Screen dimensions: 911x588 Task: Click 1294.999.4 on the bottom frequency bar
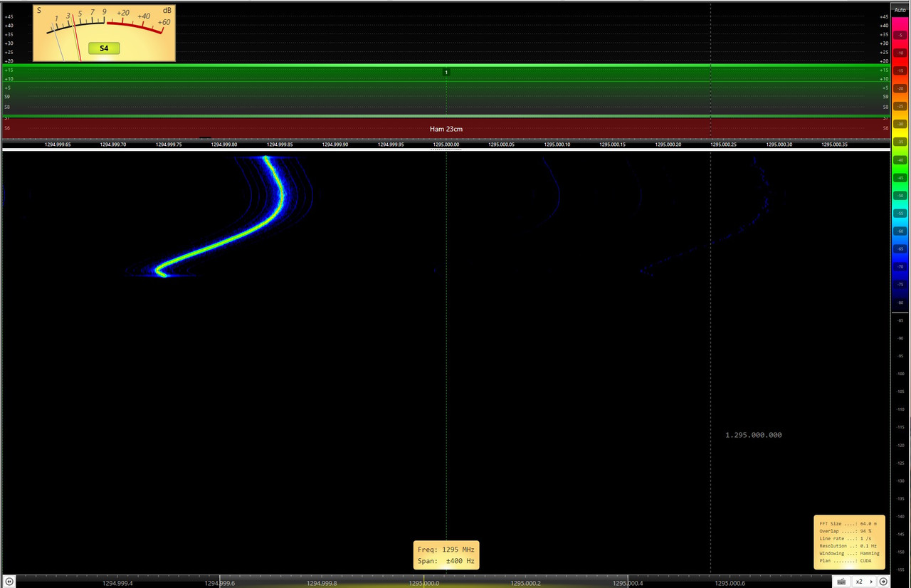117,583
